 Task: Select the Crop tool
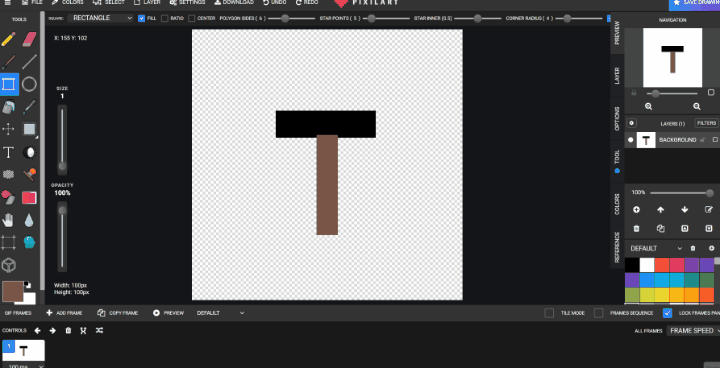point(8,242)
